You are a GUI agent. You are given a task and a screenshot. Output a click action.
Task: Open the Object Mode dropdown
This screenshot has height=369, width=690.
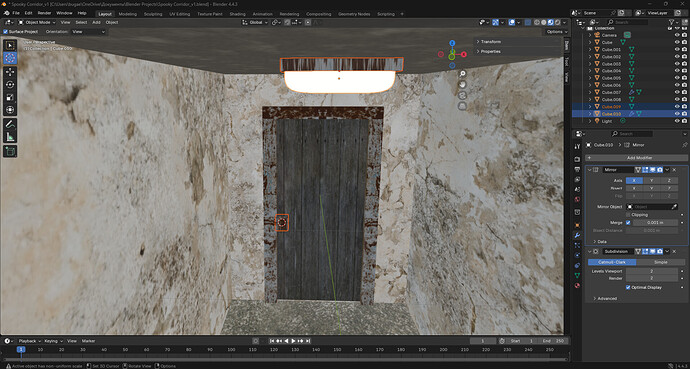coord(37,22)
